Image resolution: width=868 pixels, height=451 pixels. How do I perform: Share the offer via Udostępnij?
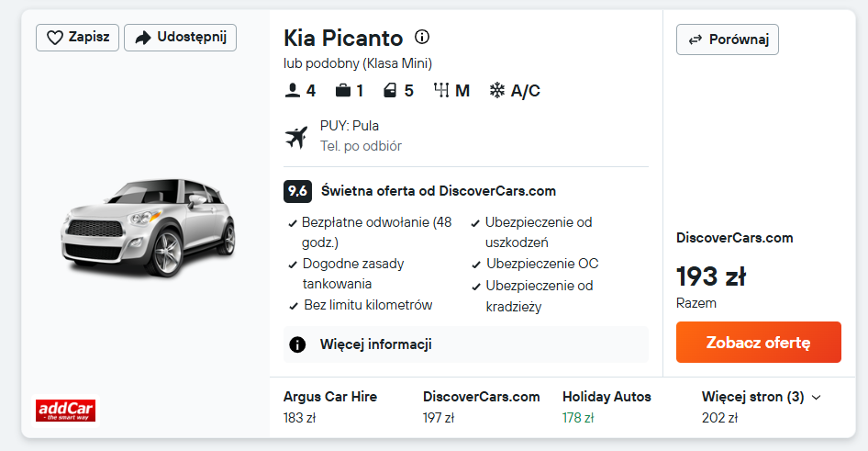click(x=181, y=38)
